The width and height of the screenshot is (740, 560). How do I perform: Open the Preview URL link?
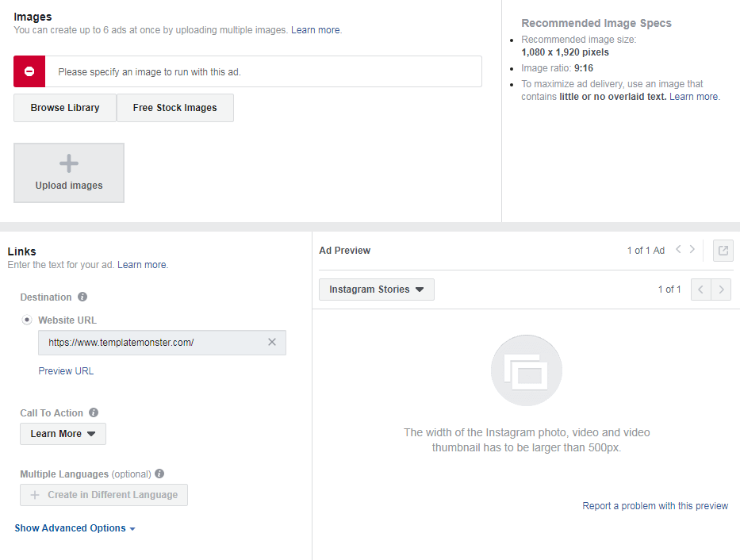pyautogui.click(x=66, y=371)
